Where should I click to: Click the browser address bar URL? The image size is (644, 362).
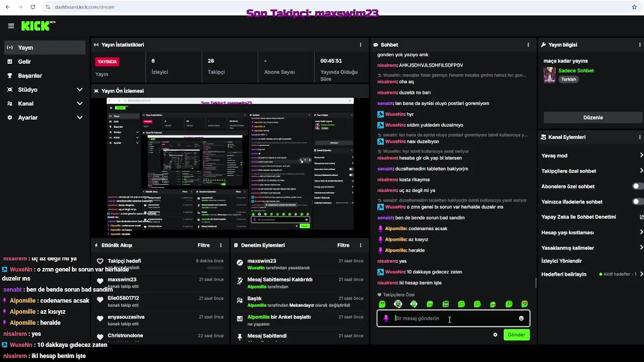(x=85, y=7)
